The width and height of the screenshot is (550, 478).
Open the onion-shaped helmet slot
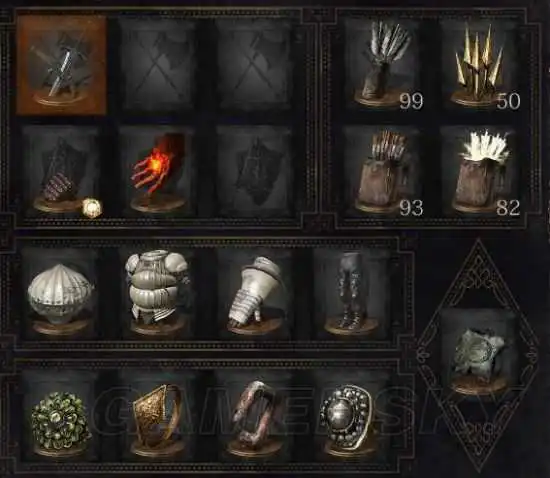pyautogui.click(x=60, y=294)
